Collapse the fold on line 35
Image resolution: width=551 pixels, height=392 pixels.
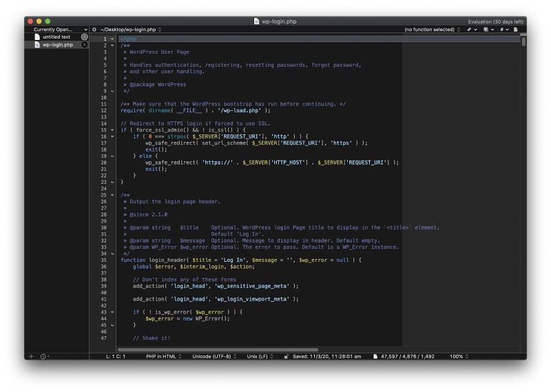112,260
